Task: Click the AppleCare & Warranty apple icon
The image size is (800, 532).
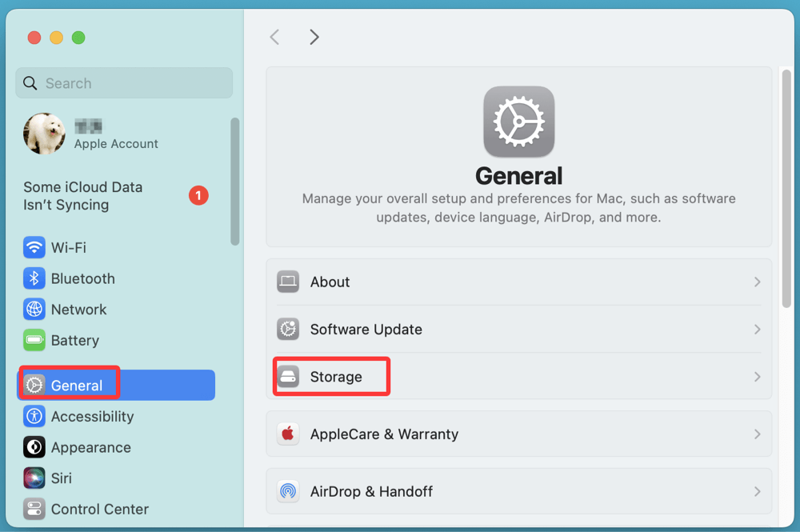Action: point(288,434)
